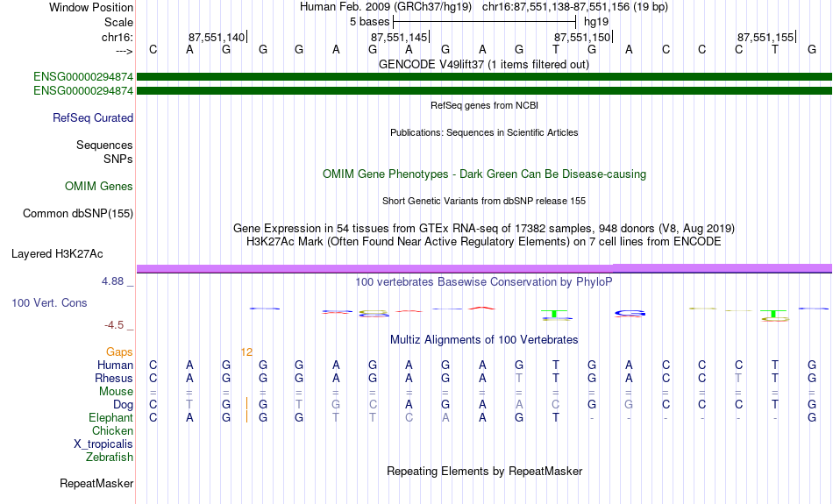
Task: Click the purple H3K27Ac signal bar
Action: [484, 268]
